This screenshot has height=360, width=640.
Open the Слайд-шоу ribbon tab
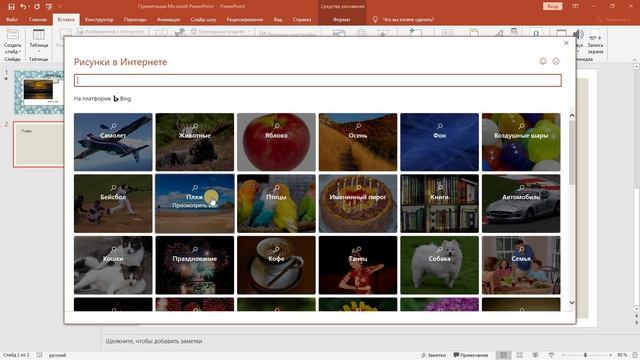coord(203,19)
